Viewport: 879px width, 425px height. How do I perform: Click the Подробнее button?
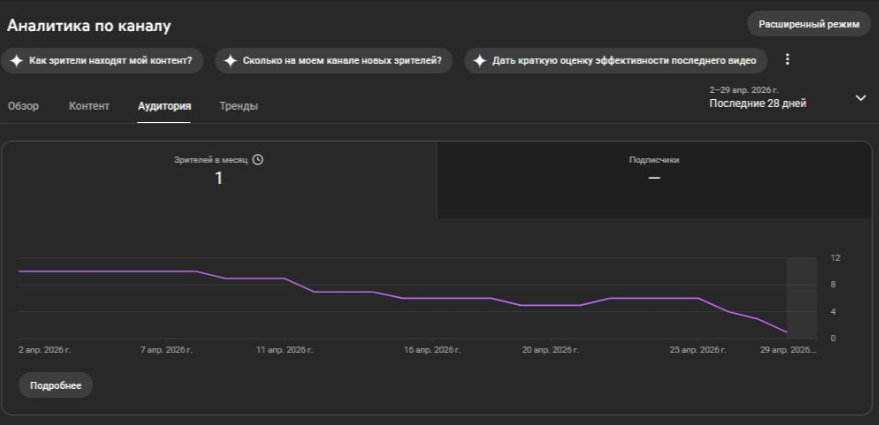tap(55, 386)
